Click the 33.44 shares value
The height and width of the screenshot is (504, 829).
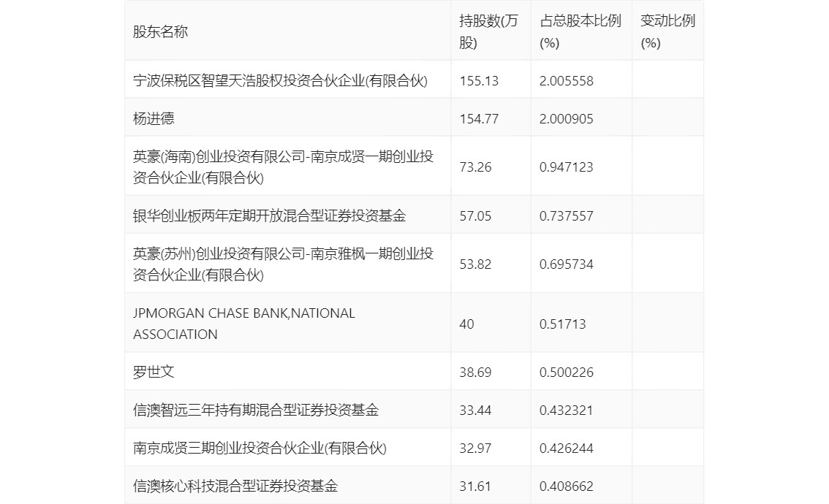click(x=475, y=411)
